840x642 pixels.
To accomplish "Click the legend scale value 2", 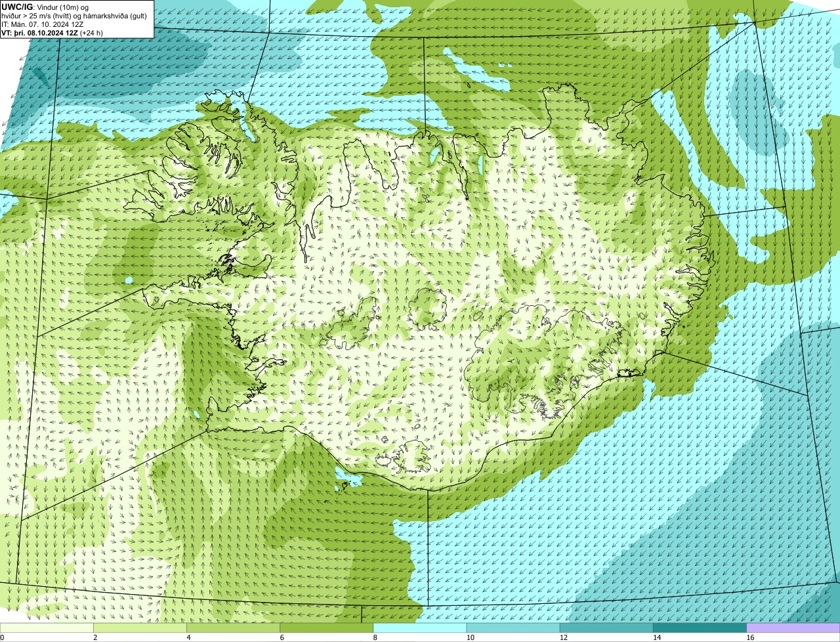I will click(95, 637).
